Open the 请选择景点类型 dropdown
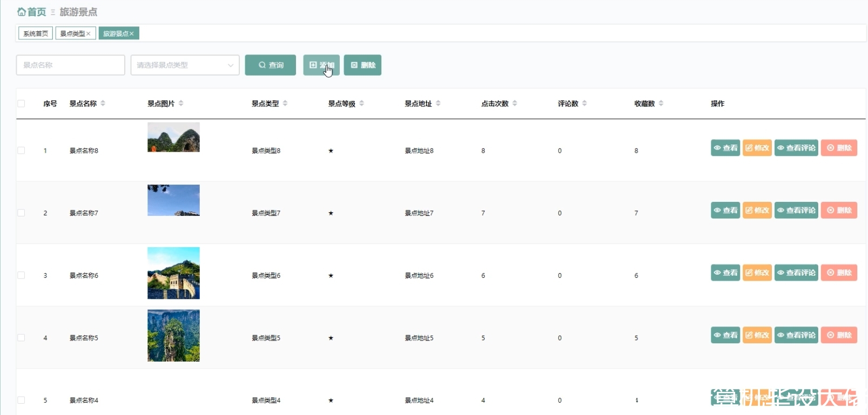The width and height of the screenshot is (868, 415). click(x=185, y=65)
